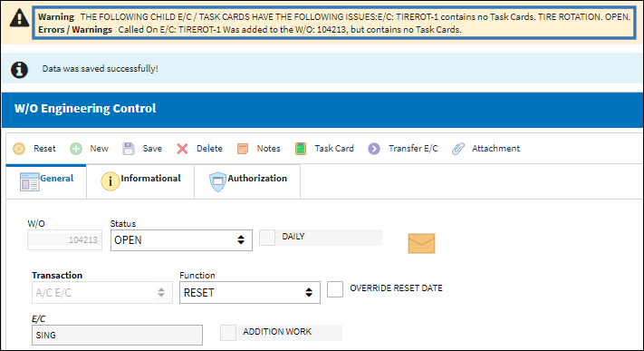Enable the OVERRIDE RESET DATE checkbox
The image size is (644, 351).
335,288
